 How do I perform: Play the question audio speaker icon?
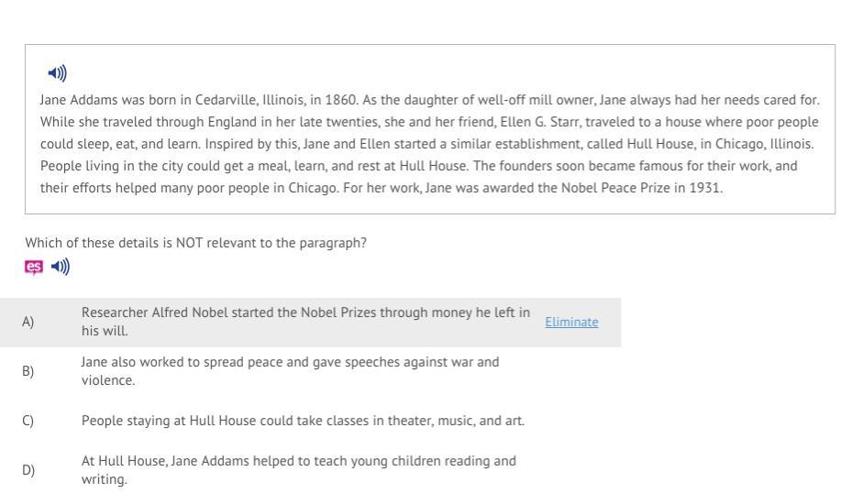(61, 268)
